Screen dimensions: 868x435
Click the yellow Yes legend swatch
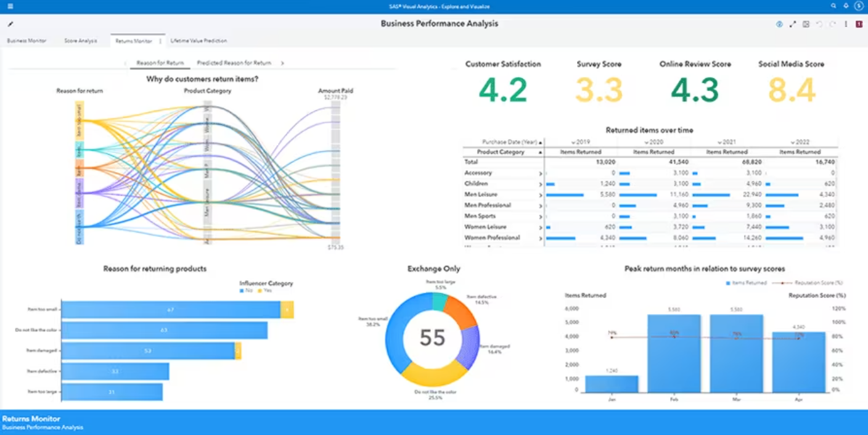(x=260, y=290)
